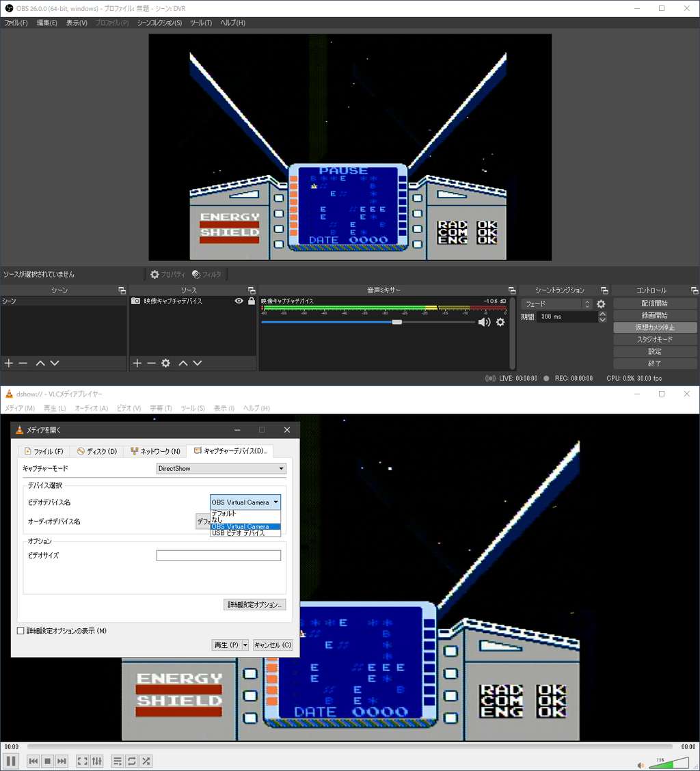Move scene down in the scenes panel
Viewport: 700px width, 771px height.
[55, 363]
